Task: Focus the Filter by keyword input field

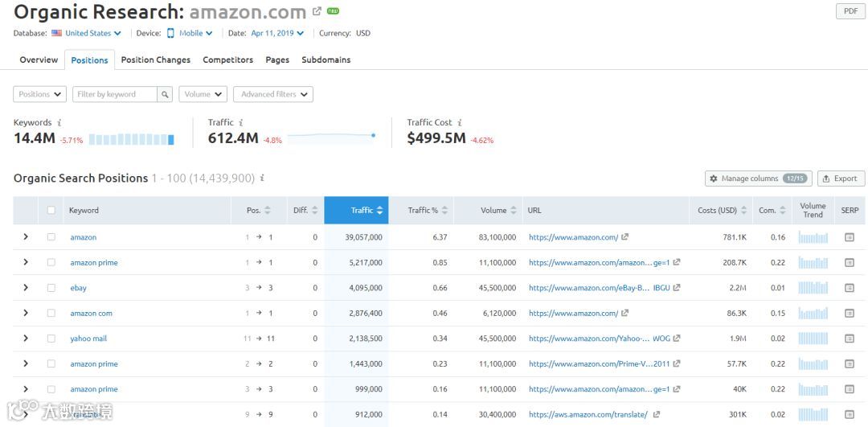Action: point(114,94)
